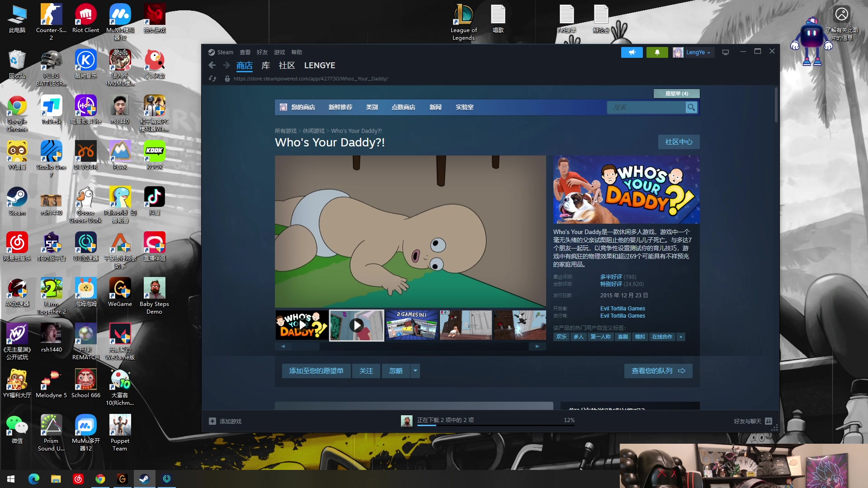Click the 休闲游戏 breadcrumb link
The image size is (868, 488).
pyautogui.click(x=314, y=131)
